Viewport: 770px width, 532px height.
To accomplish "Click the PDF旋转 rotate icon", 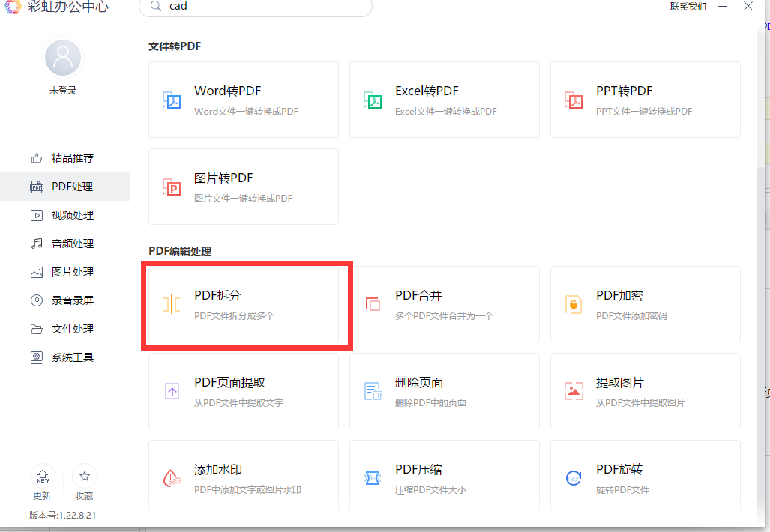I will [574, 477].
